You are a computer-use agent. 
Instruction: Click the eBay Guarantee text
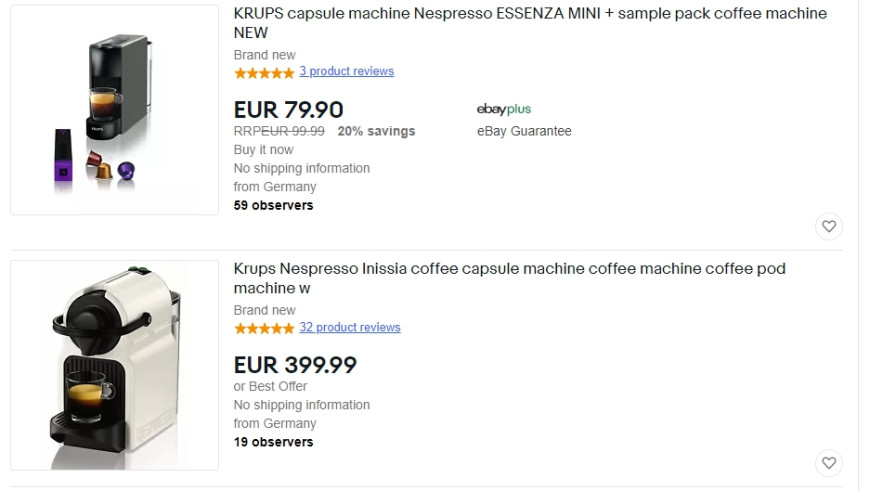point(524,131)
